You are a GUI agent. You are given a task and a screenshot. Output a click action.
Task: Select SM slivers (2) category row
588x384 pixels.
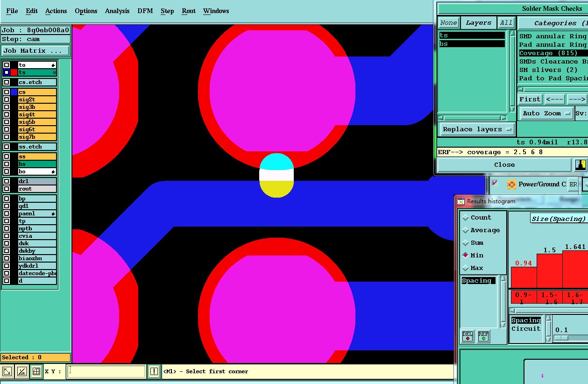[x=553, y=70]
